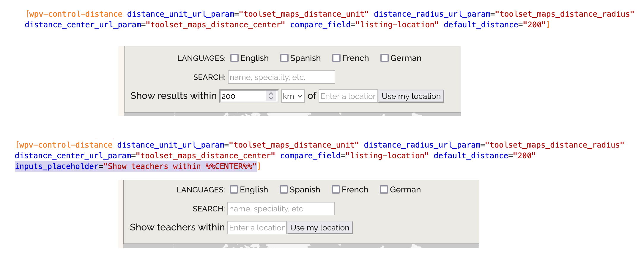Click the stepper arrows on the 200 distance field

[x=271, y=96]
